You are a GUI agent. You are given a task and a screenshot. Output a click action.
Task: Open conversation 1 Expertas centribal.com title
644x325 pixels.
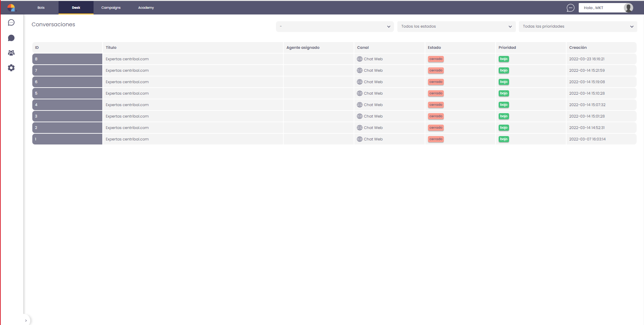[x=127, y=139]
